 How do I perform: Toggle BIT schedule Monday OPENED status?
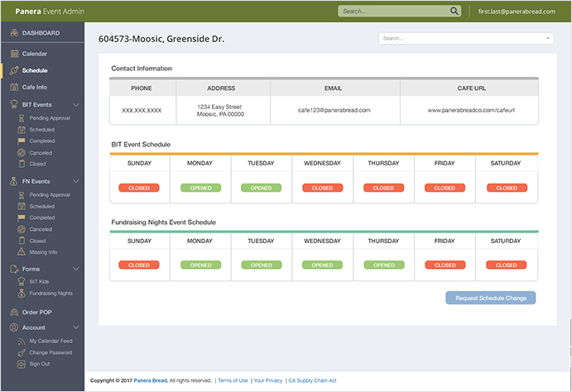[x=200, y=188]
